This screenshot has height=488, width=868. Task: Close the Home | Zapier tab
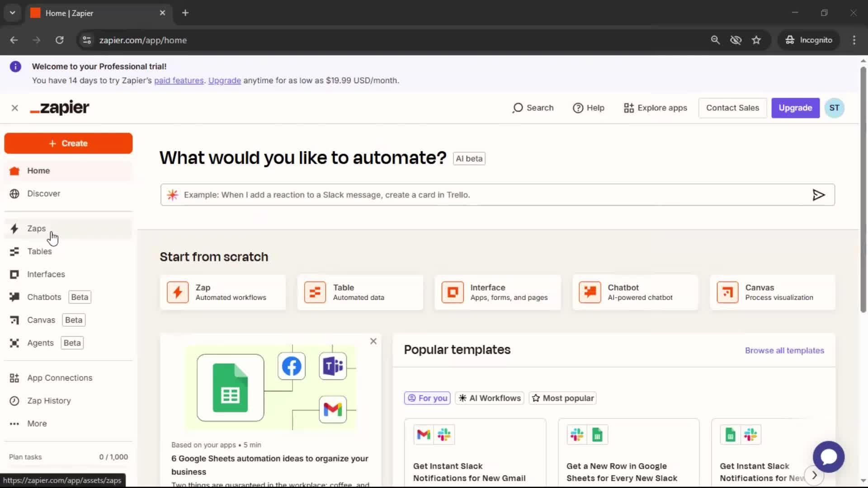pyautogui.click(x=162, y=13)
